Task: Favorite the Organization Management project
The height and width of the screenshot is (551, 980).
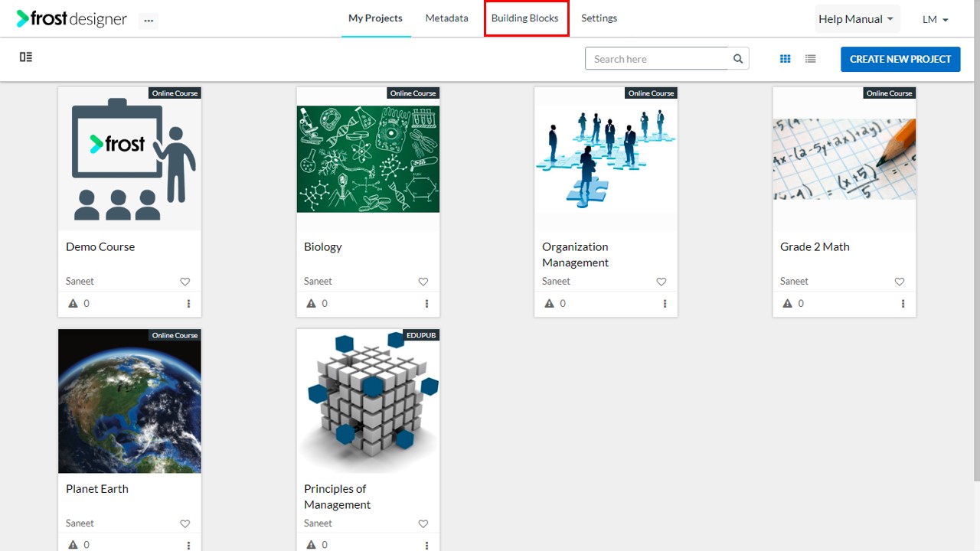Action: (661, 282)
